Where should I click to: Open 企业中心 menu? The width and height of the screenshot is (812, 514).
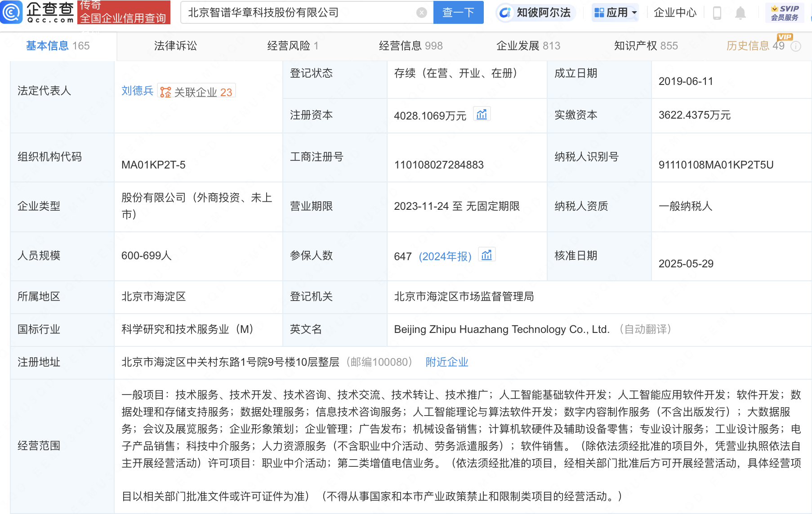coord(675,13)
